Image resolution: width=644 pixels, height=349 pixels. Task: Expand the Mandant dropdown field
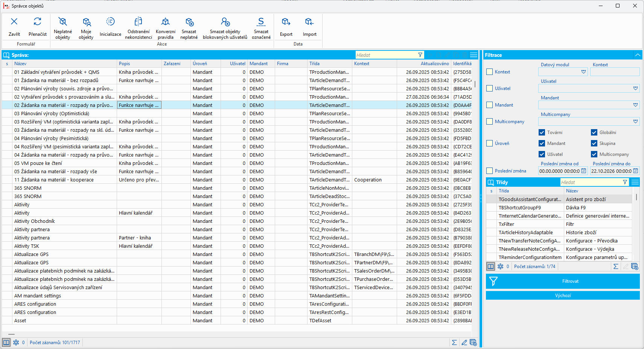click(x=635, y=105)
